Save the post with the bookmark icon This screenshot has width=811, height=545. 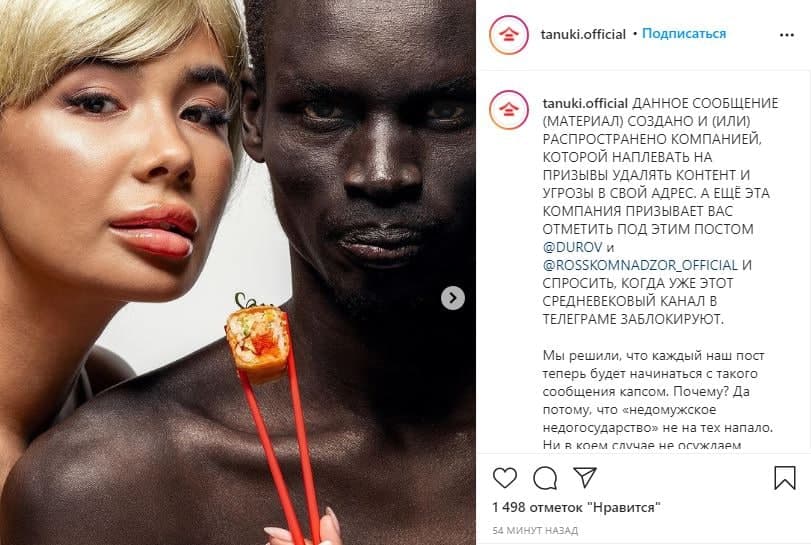click(x=785, y=478)
